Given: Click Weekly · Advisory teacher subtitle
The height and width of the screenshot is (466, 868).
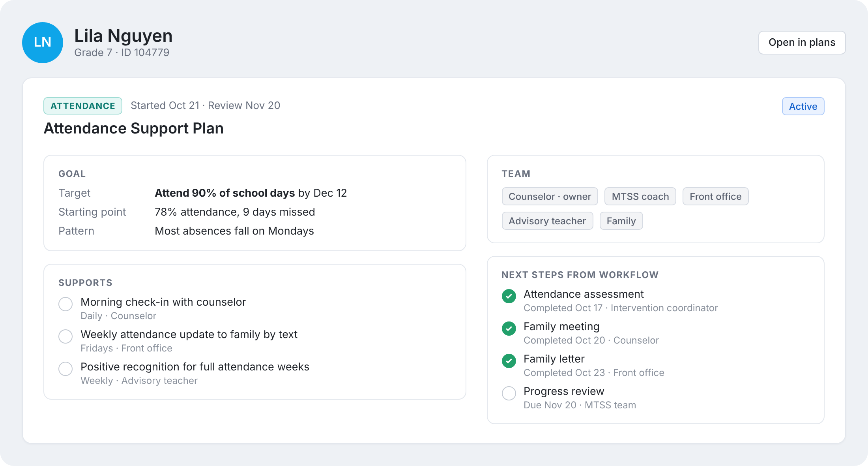Looking at the screenshot, I should pos(139,381).
